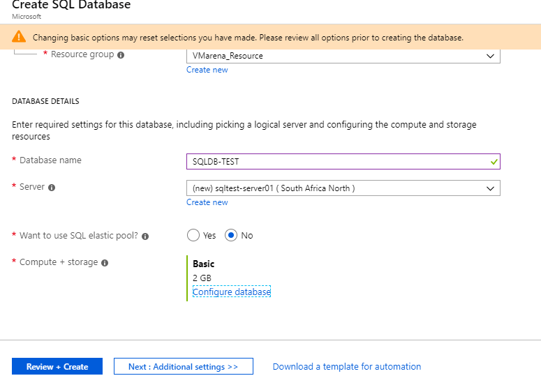541x392 pixels.
Task: Select Yes for SQL elastic pool
Action: point(193,236)
